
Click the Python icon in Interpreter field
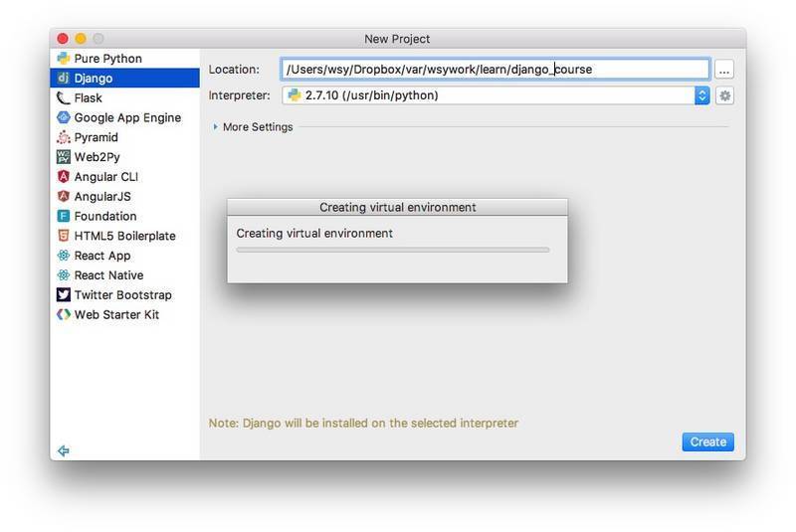[294, 94]
